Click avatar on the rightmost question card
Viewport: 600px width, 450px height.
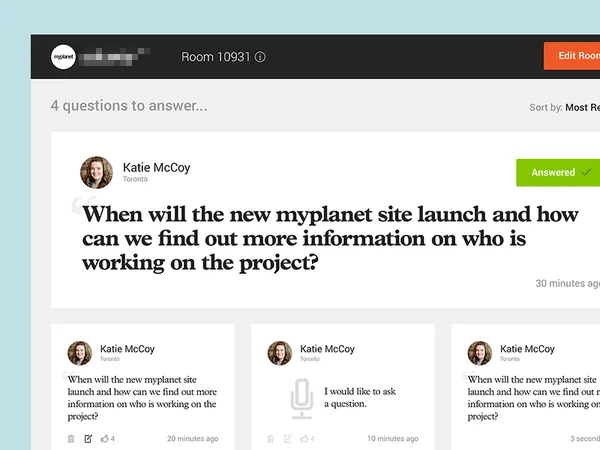(x=480, y=353)
